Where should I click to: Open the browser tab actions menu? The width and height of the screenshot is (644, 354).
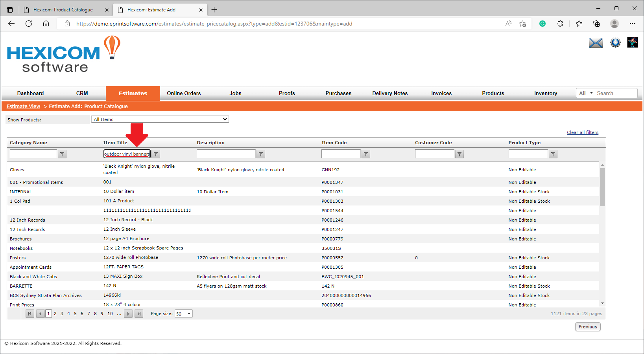point(10,10)
